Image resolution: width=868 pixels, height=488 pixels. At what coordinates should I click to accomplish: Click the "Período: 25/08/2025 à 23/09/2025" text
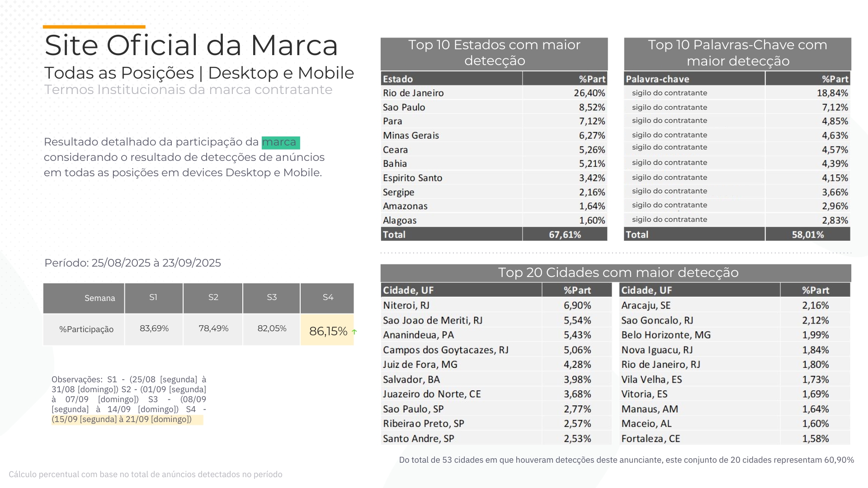(x=132, y=263)
